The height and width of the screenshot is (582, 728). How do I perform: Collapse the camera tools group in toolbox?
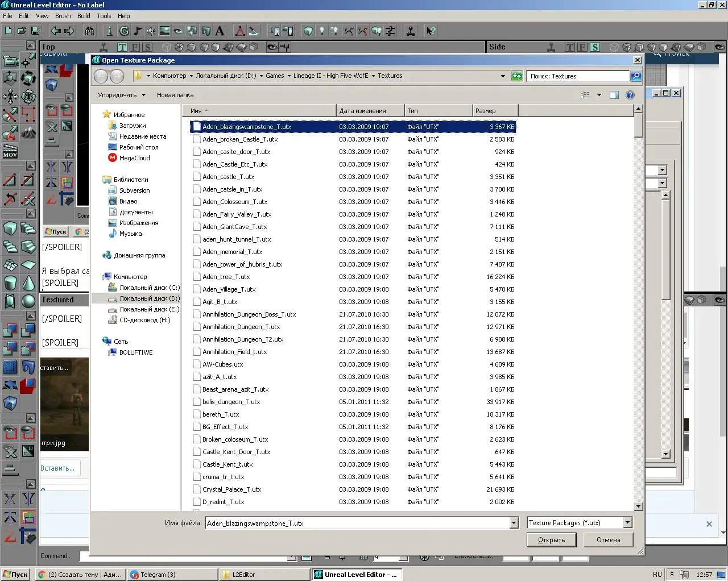pyautogui.click(x=31, y=45)
